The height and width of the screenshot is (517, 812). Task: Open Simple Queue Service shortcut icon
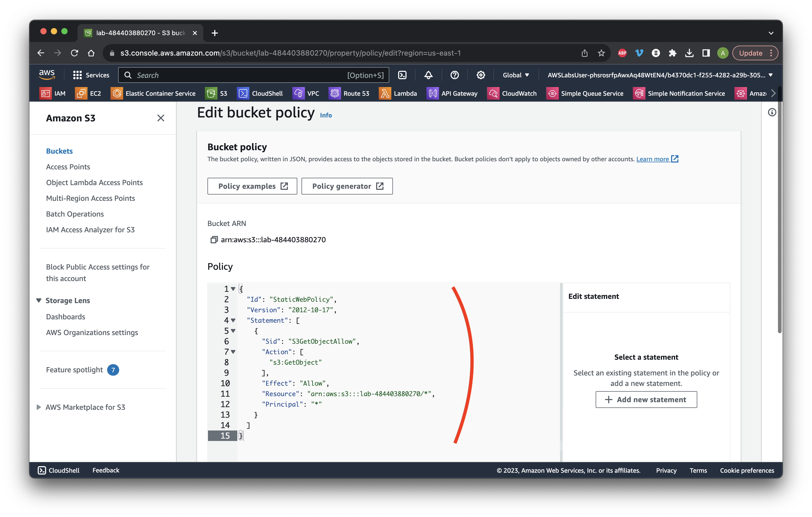tap(552, 94)
